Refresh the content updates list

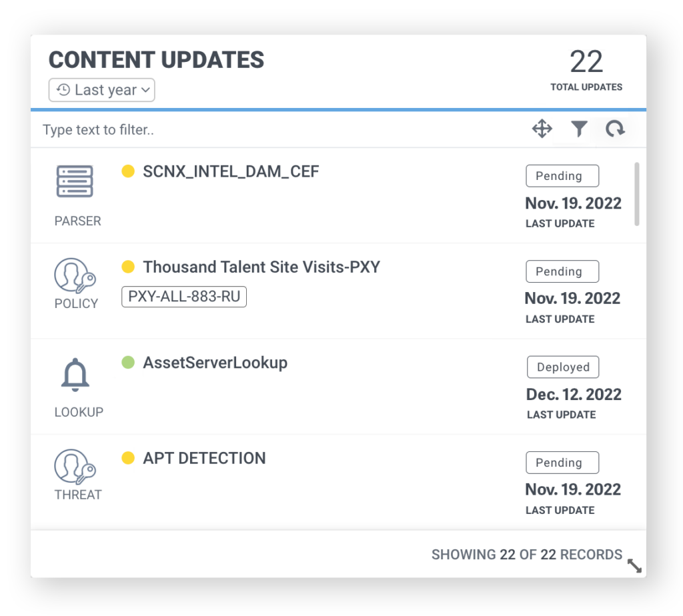tap(614, 129)
